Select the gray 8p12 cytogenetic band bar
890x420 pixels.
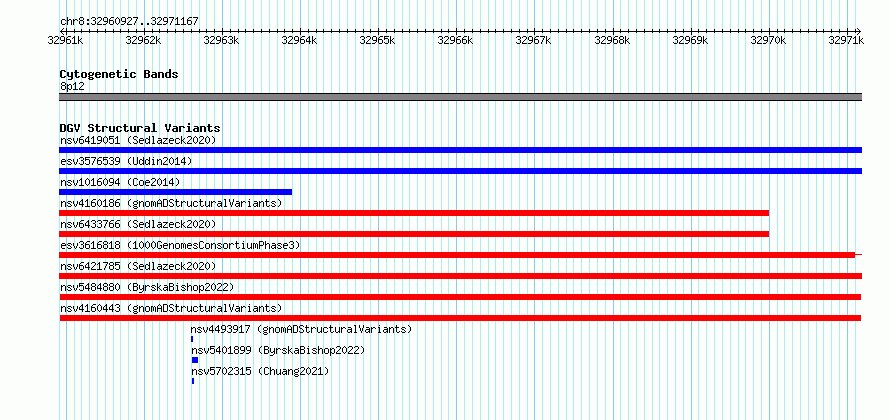tap(460, 97)
